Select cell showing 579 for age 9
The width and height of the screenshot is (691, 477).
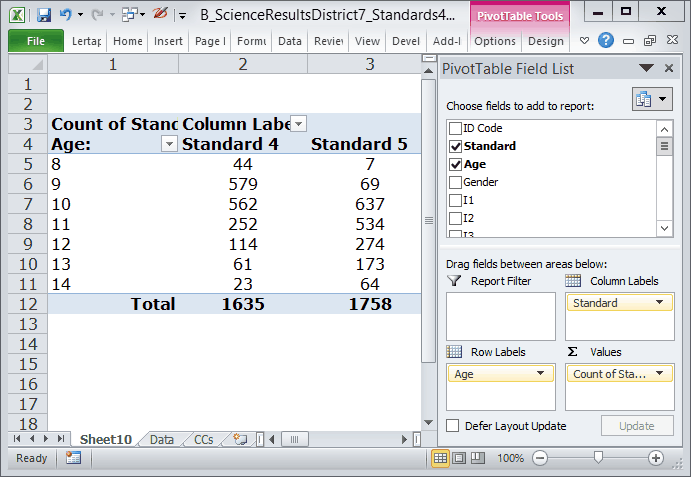[x=242, y=184]
